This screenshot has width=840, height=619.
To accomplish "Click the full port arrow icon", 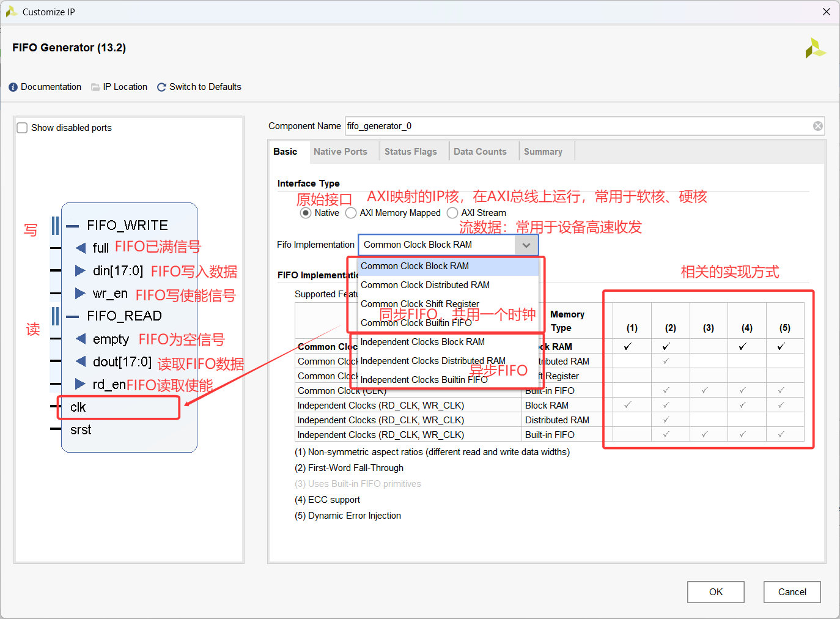I will tap(81, 248).
